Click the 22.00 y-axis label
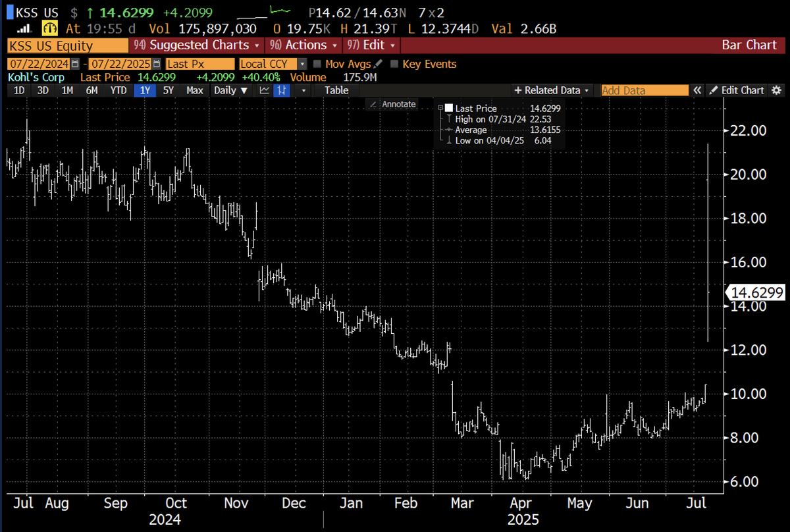This screenshot has height=532, width=790. (749, 130)
